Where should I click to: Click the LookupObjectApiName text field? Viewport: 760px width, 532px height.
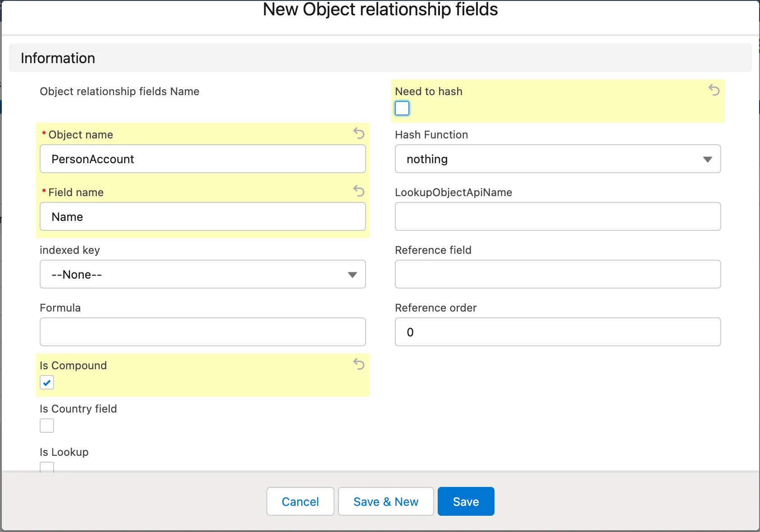coord(558,216)
